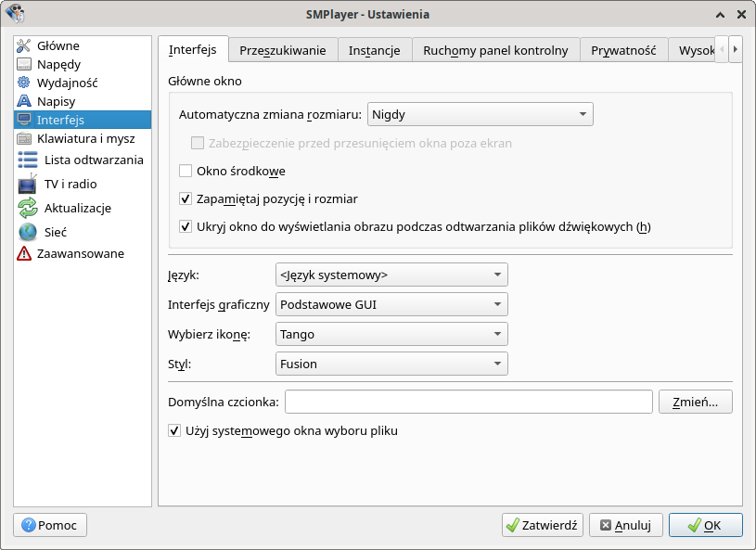Open Klawiatura i mysz keyboard icon
Image resolution: width=756 pixels, height=550 pixels.
[x=24, y=138]
